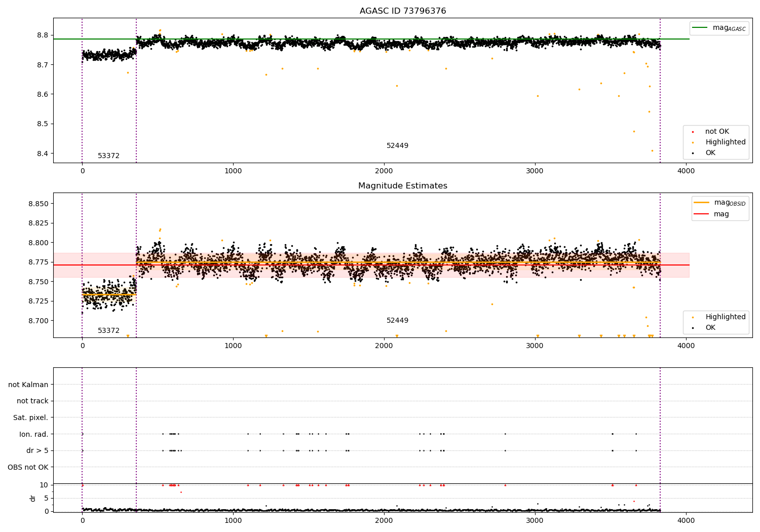Click the red mag legend line

tap(702, 214)
